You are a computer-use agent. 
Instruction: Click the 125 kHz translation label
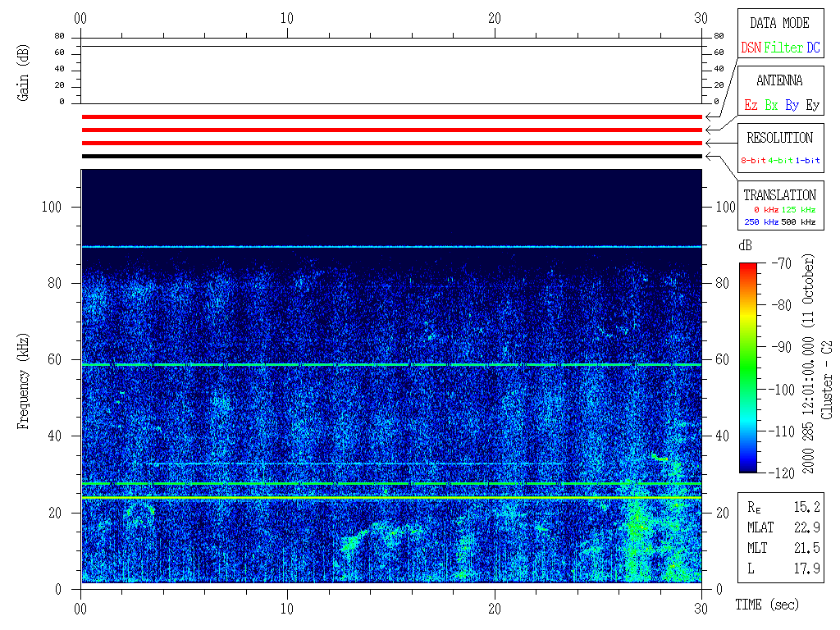798,210
